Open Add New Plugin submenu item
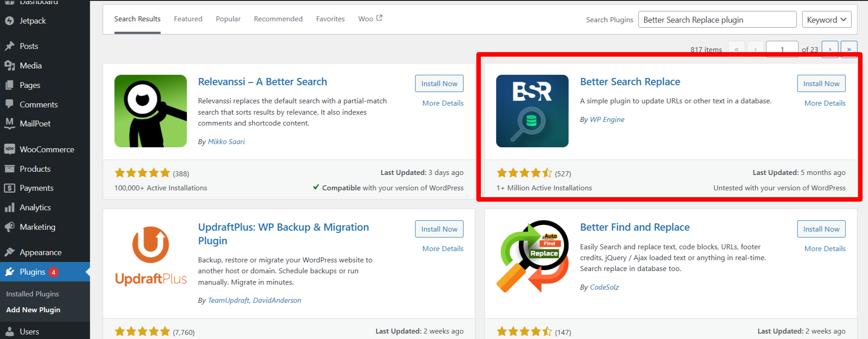 (33, 310)
